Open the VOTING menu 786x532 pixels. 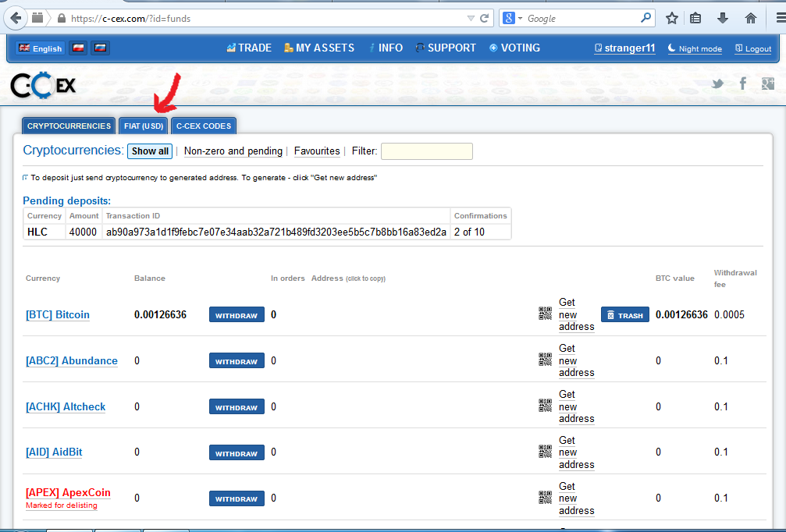(x=515, y=48)
